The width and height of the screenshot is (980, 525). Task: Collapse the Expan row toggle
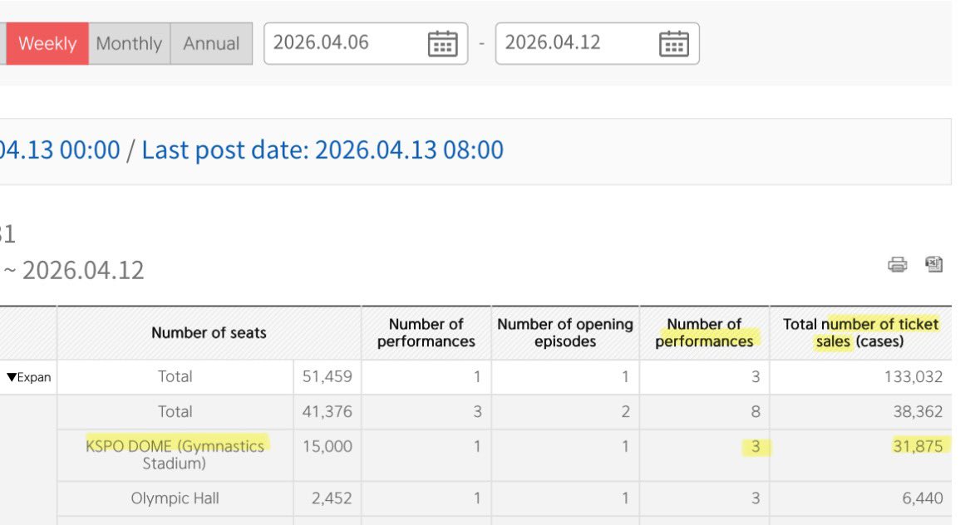(29, 377)
